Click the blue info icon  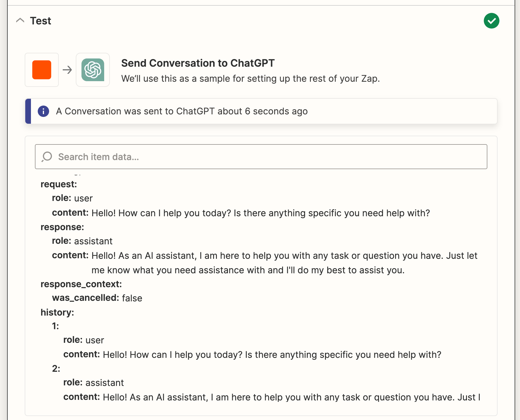click(43, 111)
